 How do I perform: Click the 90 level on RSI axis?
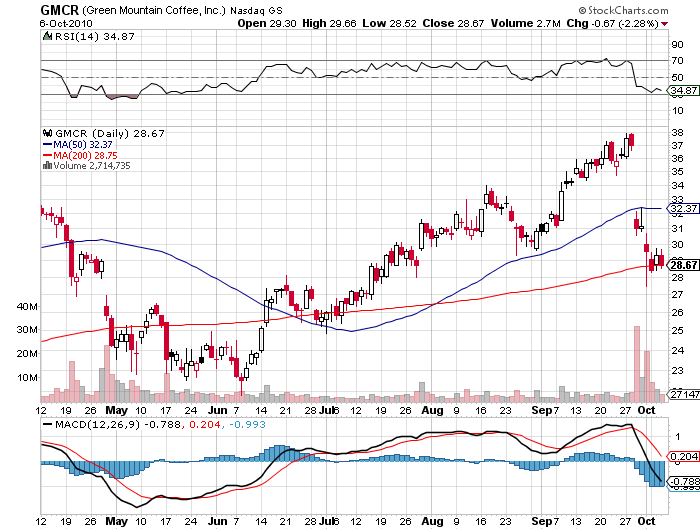coord(677,44)
